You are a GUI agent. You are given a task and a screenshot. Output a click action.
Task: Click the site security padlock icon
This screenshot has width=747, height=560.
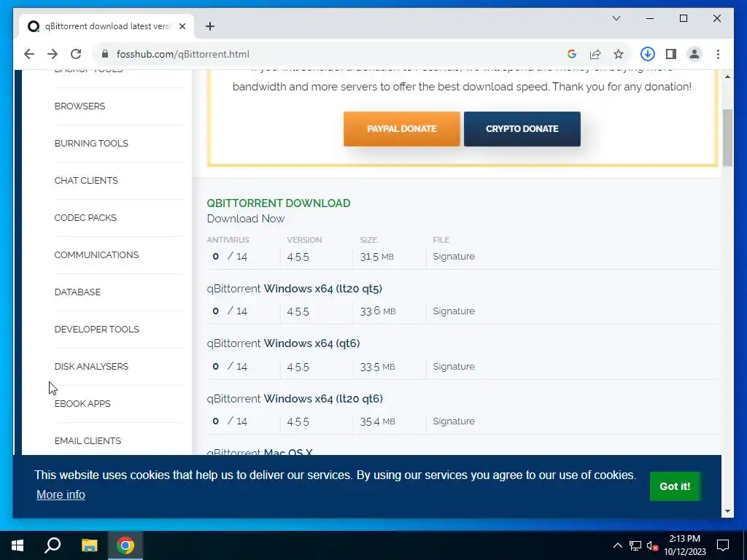pyautogui.click(x=105, y=54)
